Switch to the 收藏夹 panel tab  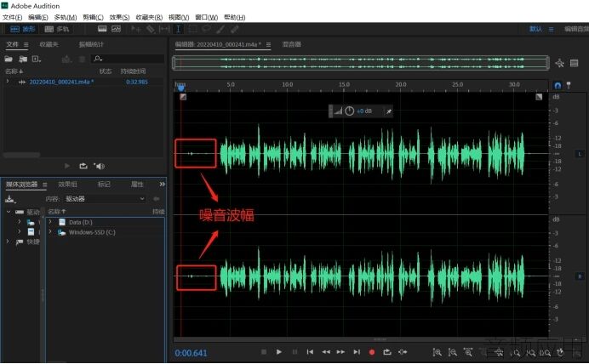click(x=49, y=44)
